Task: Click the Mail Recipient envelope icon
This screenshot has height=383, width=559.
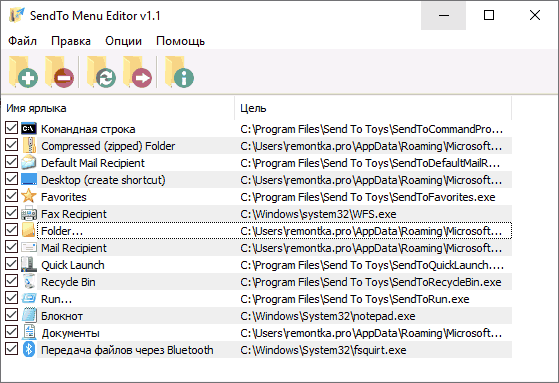Action: point(29,247)
